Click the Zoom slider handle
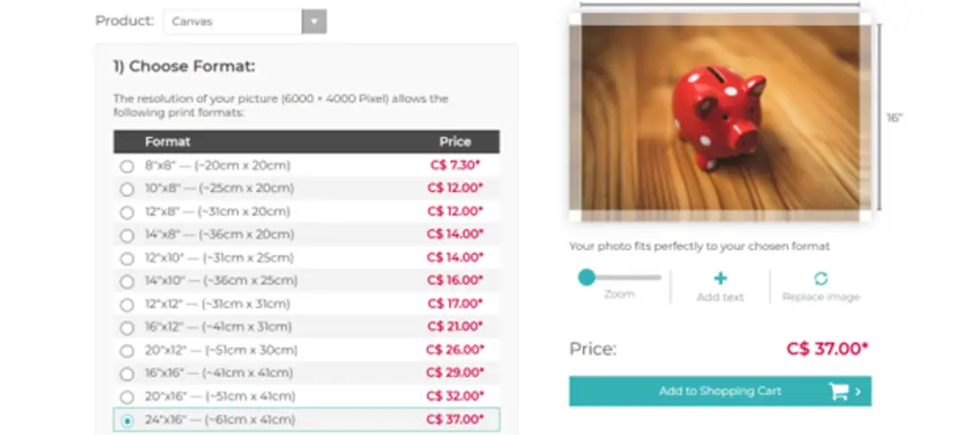980x435 pixels. [x=586, y=277]
